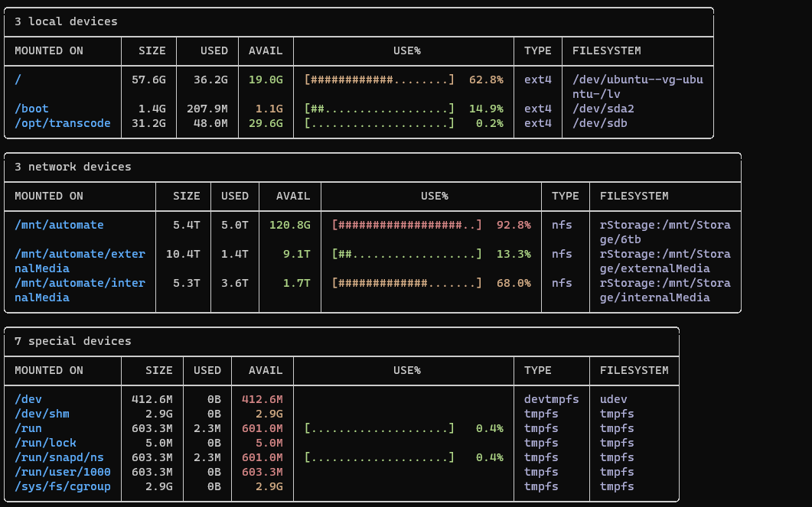The image size is (812, 507).
Task: Select filesystem /dev/sda2
Action: [x=603, y=109]
